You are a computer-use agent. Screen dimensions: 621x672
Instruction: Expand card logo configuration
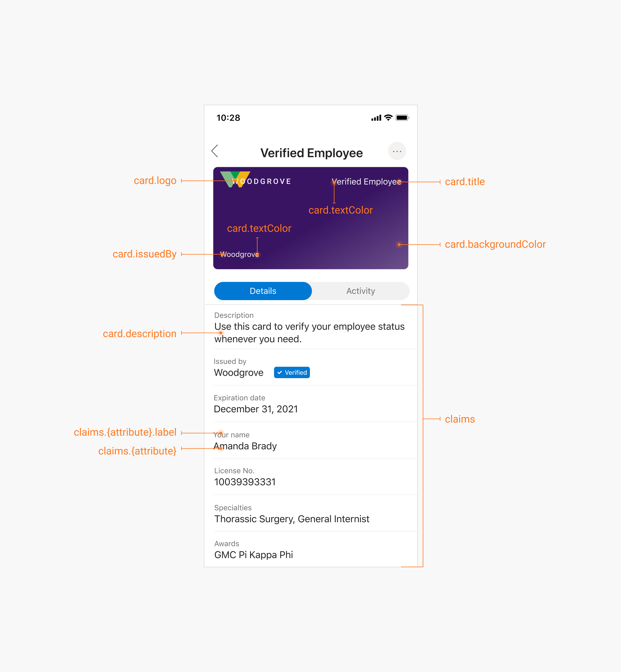(x=155, y=180)
